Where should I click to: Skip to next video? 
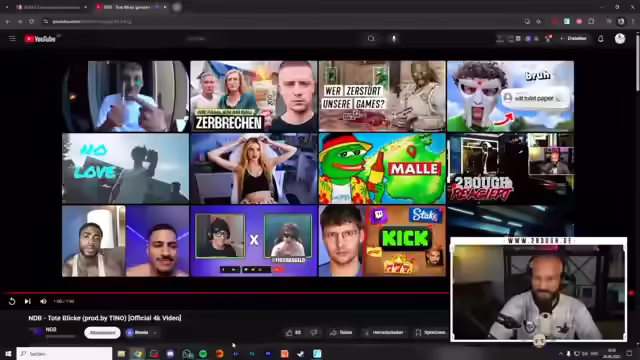pyautogui.click(x=27, y=301)
